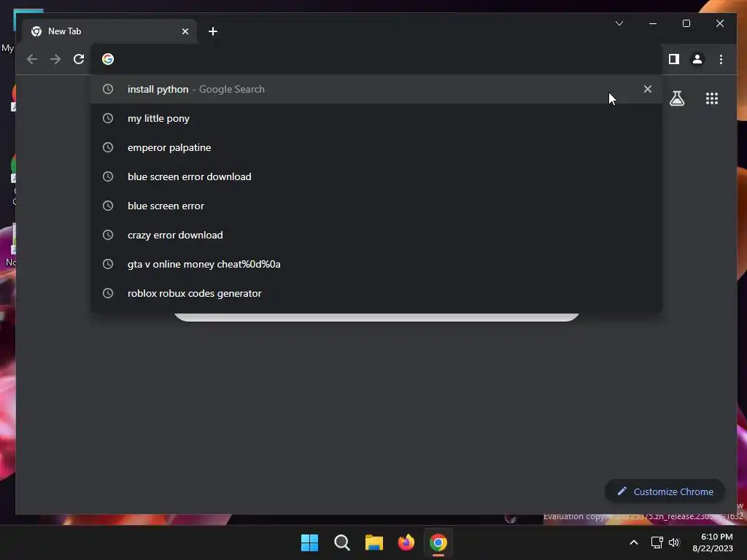Open File Explorer from the taskbar
747x560 pixels.
(374, 542)
